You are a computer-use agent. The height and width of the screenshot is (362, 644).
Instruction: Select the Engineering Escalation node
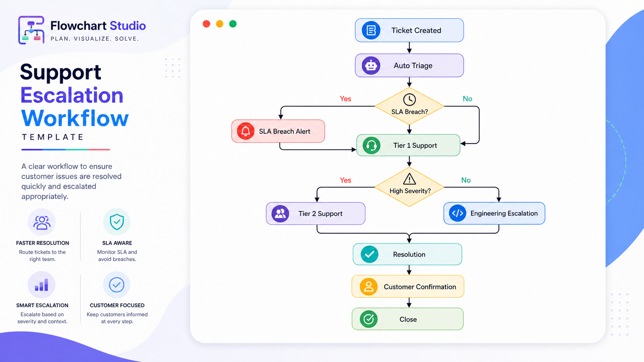pos(494,213)
